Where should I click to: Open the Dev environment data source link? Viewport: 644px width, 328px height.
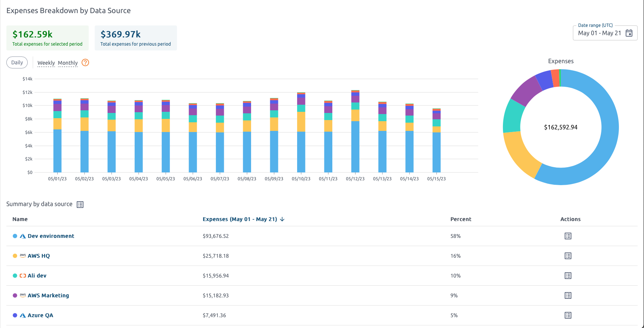point(51,236)
